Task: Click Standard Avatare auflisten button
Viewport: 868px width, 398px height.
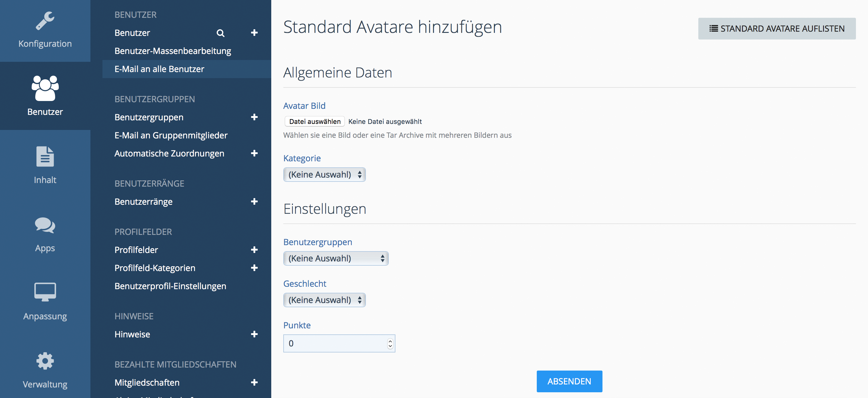Action: 776,29
